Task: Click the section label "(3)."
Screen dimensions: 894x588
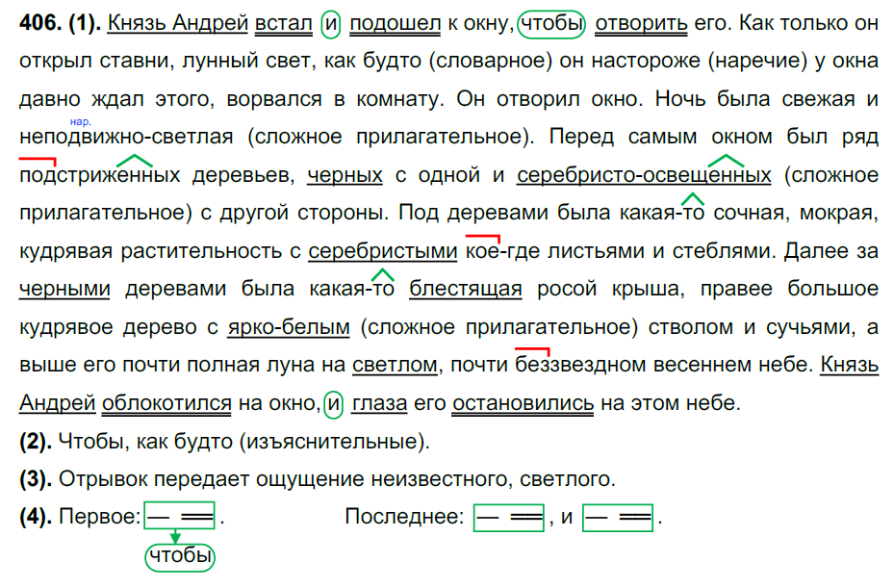Action: 36,478
